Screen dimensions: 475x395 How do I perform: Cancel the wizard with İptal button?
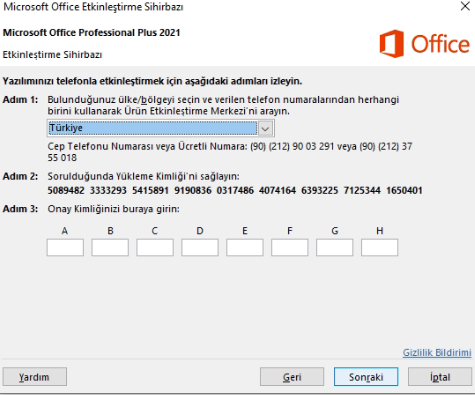(440, 377)
